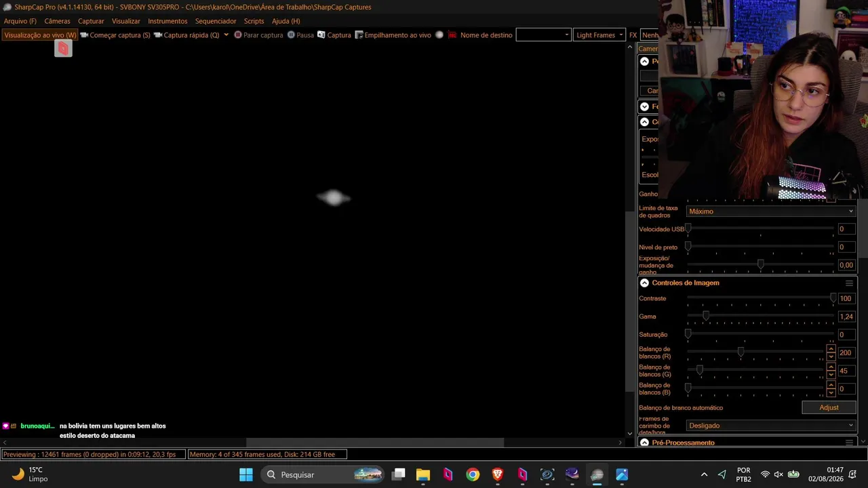Click the Wi-Fi network tray icon

[x=765, y=474]
